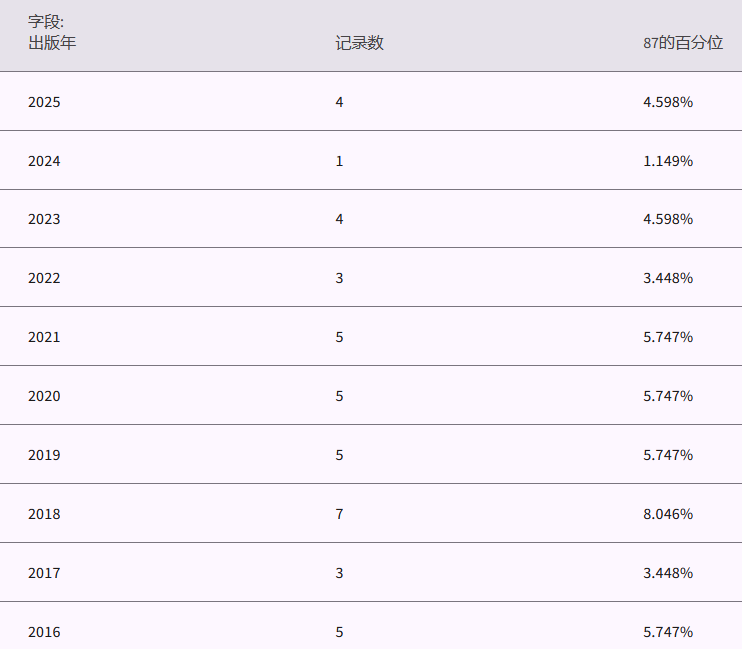
Task: Click the 记录数 column header
Action: pos(359,43)
